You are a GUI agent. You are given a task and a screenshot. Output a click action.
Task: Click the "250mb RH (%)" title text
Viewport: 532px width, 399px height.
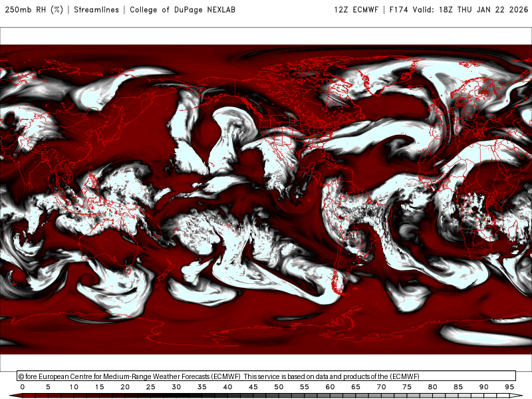tap(34, 10)
